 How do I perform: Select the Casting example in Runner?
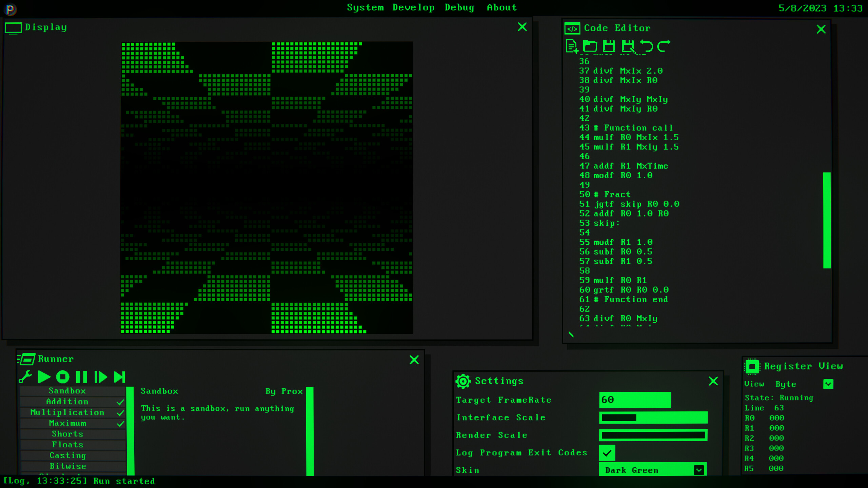click(68, 455)
